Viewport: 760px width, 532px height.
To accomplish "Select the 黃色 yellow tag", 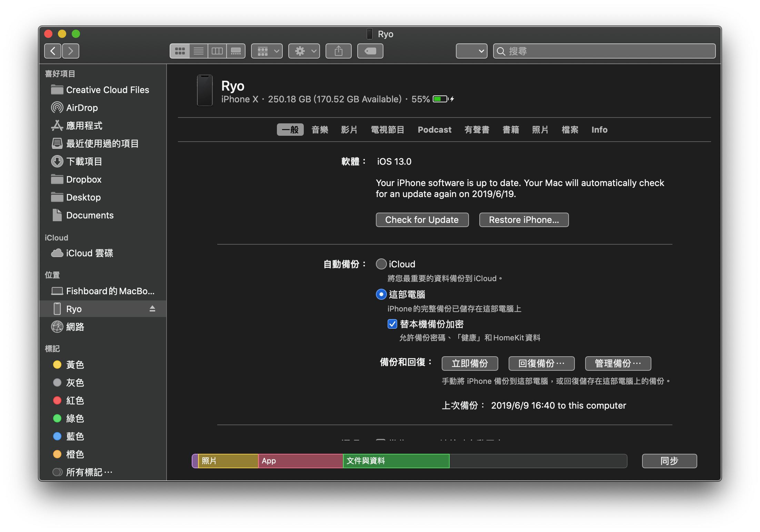I will point(103,365).
